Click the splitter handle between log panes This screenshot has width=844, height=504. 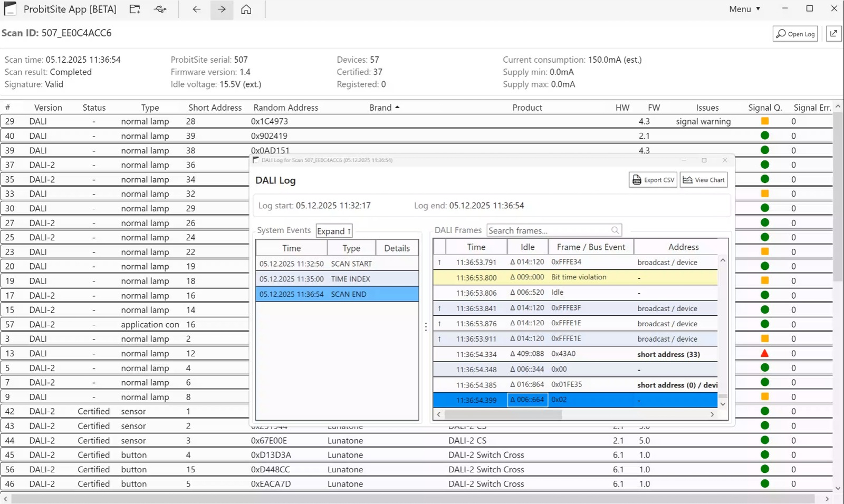(426, 327)
